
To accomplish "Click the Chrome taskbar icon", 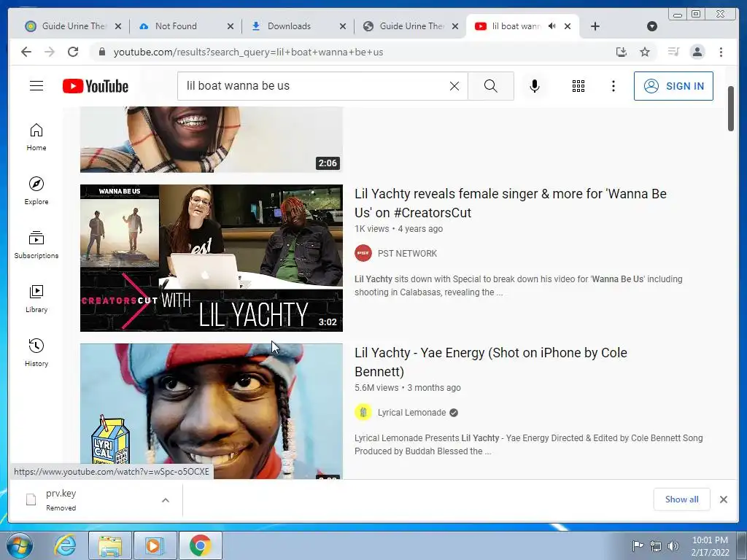I will [x=200, y=545].
